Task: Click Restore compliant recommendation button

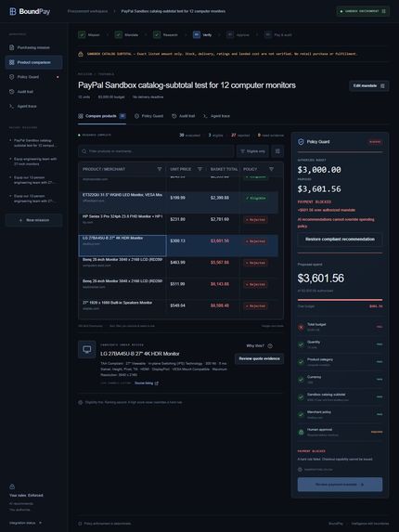Action: point(340,240)
